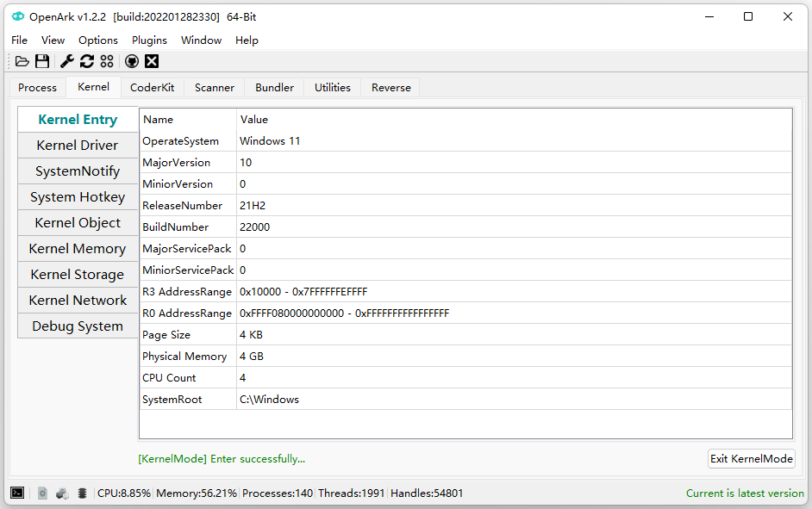Screen dimensions: 812x509
Task: Open the File menu
Action: [x=19, y=40]
